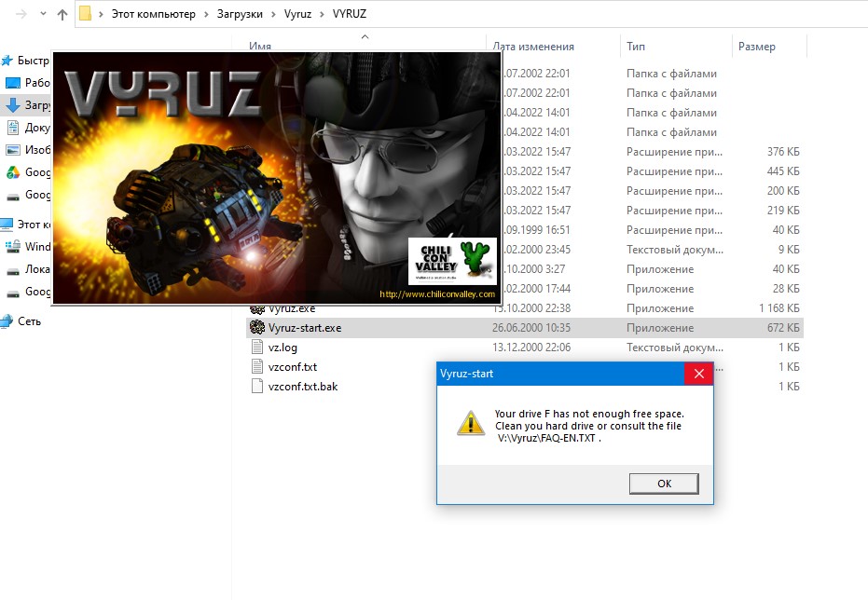This screenshot has width=868, height=600.
Task: Expand chevron after Загрузки breadcrumb
Action: pos(273,14)
